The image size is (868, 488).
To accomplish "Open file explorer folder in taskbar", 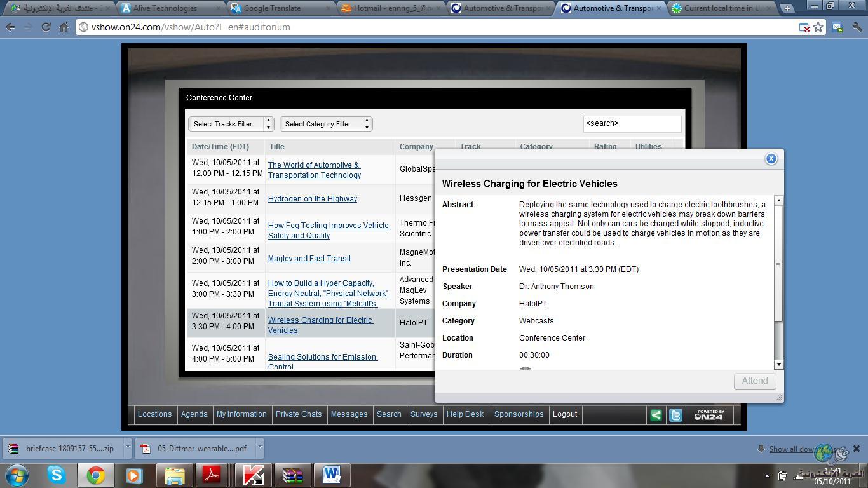I will point(174,475).
